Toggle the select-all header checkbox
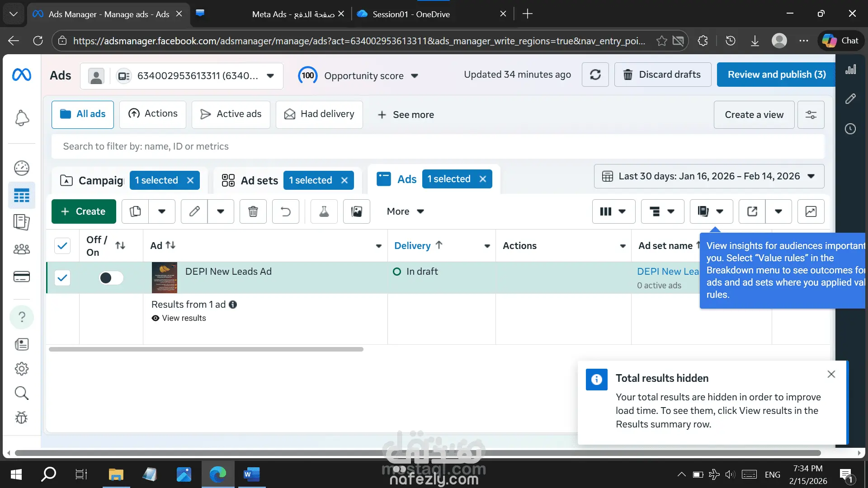The image size is (868, 488). tap(62, 246)
